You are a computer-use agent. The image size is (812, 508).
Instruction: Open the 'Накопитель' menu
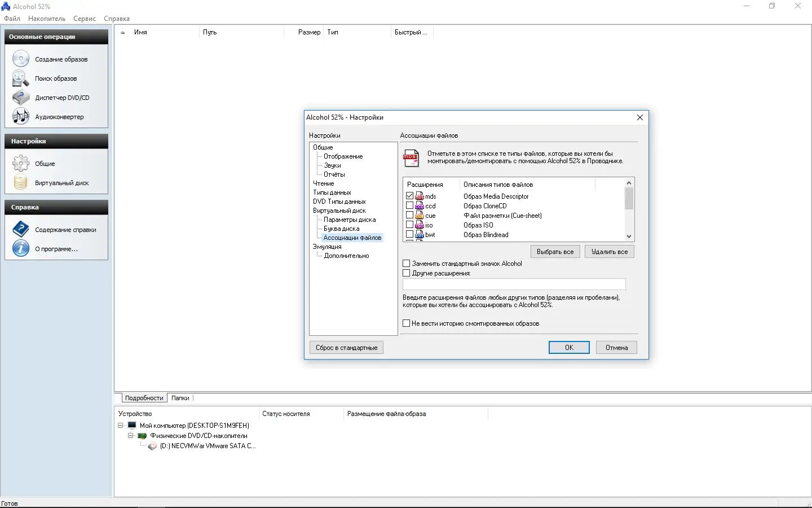[47, 19]
